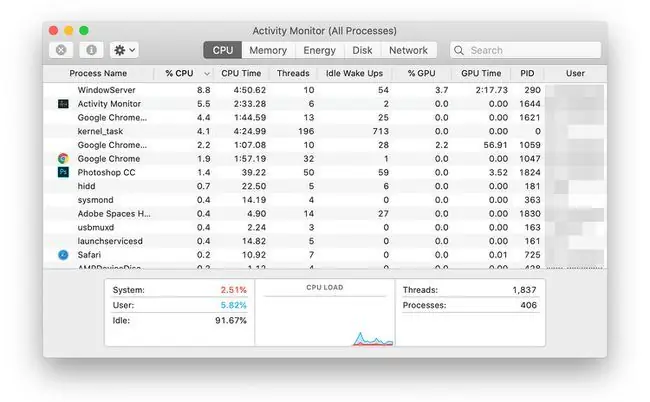Click the CPU Time value 4:50.62

[250, 90]
